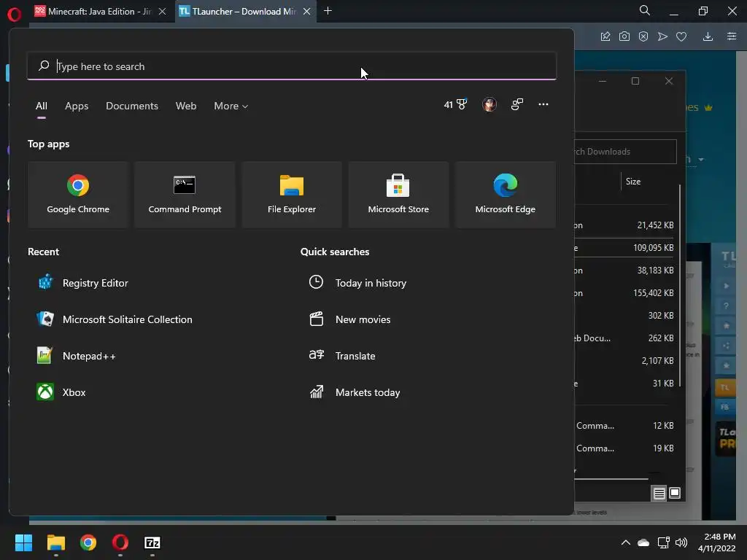Open the user account avatar
The height and width of the screenshot is (560, 747).
point(489,104)
